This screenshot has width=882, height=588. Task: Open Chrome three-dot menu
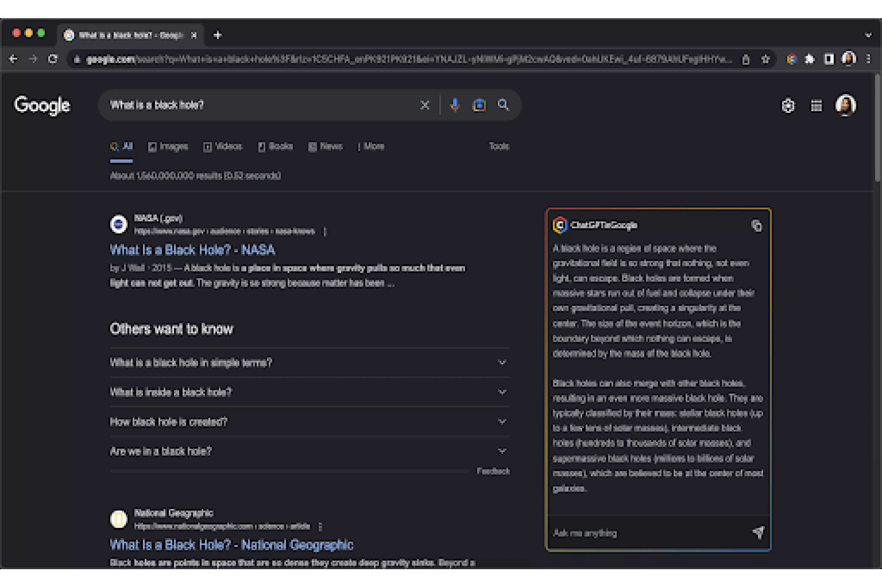click(868, 59)
